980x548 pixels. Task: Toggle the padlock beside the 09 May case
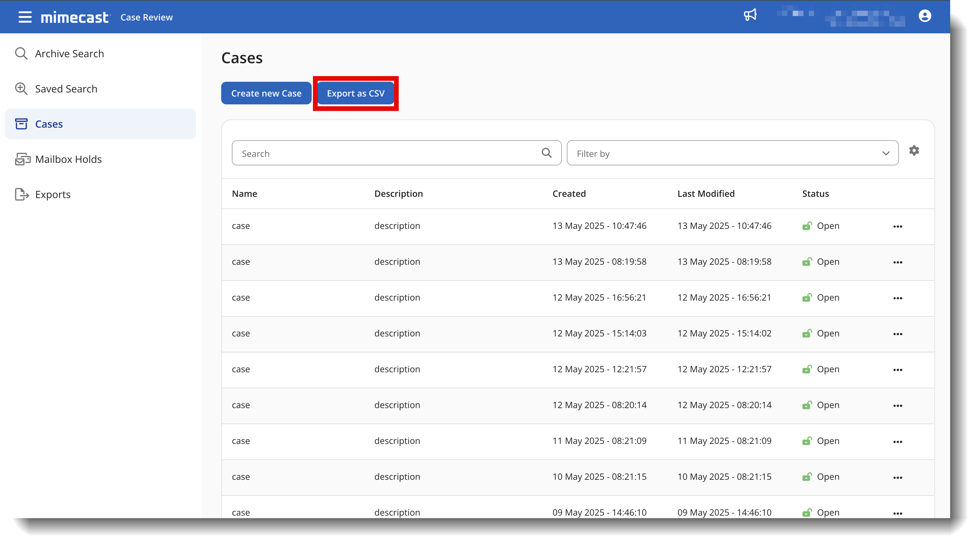807,512
